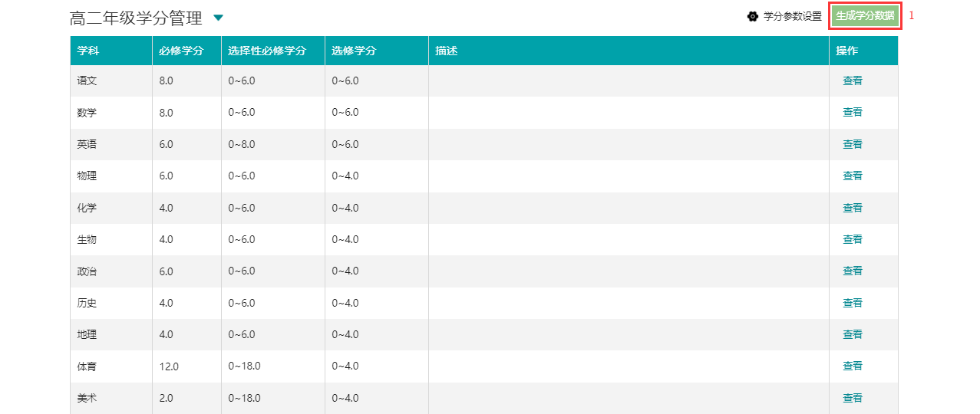
Task: View details for the 物理 row
Action: point(853,176)
